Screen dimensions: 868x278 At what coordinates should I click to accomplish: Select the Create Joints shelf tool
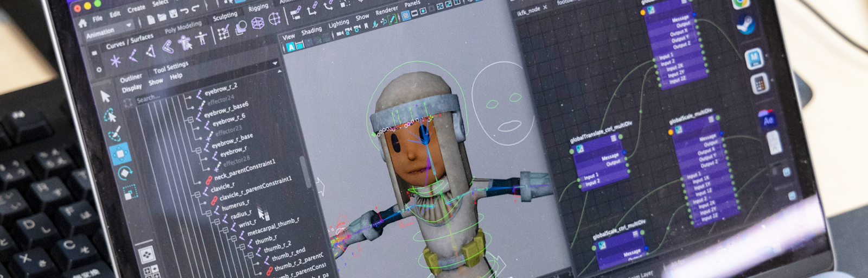133,55
